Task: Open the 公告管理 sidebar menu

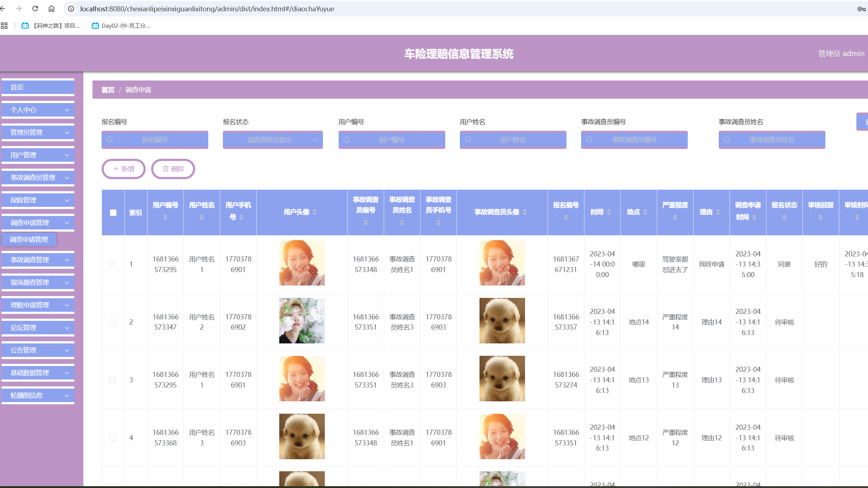Action: 38,350
